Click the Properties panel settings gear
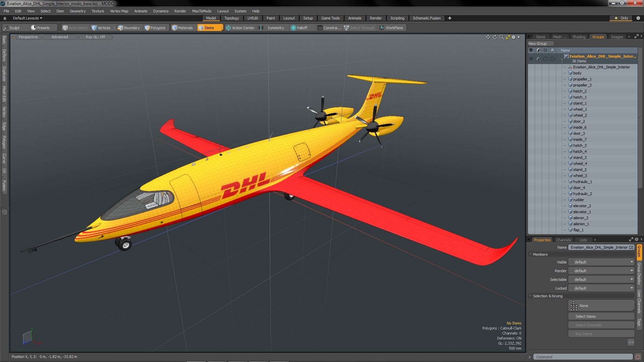Viewport: 644px width, 362px height. pyautogui.click(x=637, y=240)
